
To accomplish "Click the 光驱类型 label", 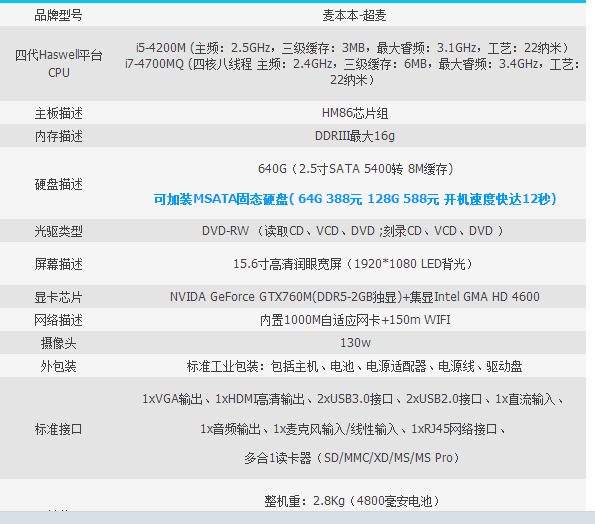I will click(x=58, y=231).
